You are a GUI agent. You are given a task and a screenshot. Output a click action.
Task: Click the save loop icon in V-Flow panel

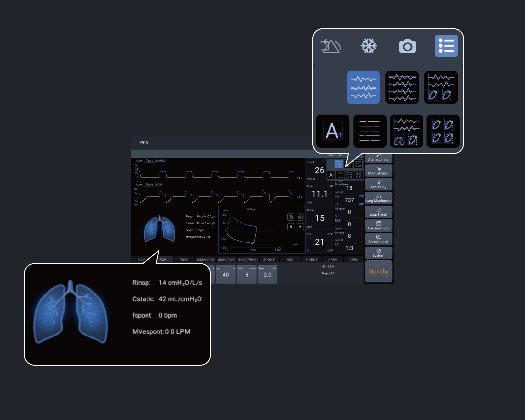pos(291,217)
